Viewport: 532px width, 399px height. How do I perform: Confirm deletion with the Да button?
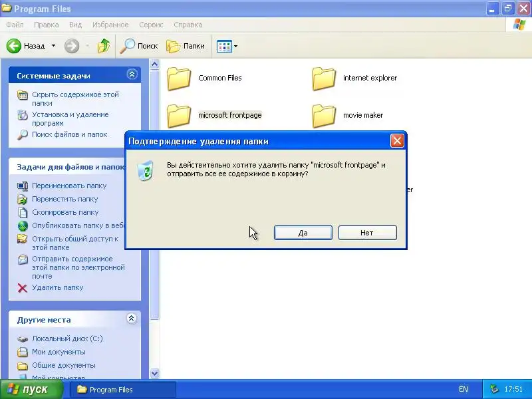pos(303,233)
